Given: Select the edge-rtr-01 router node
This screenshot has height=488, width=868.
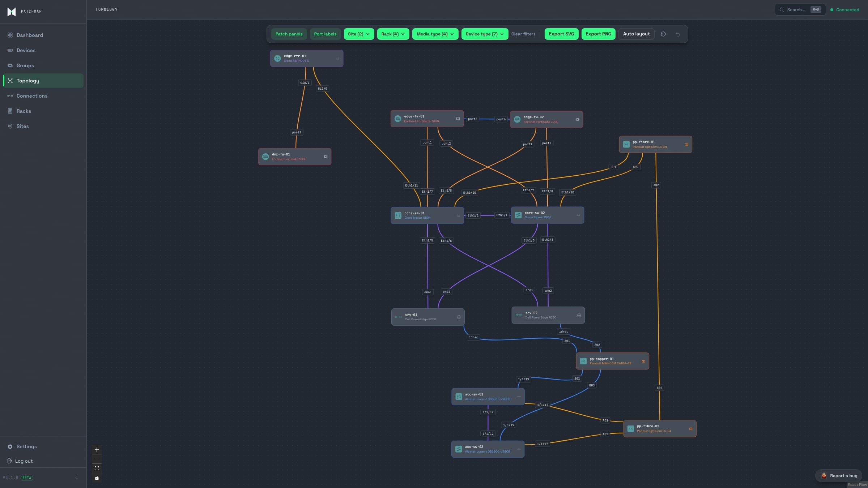Looking at the screenshot, I should [307, 58].
